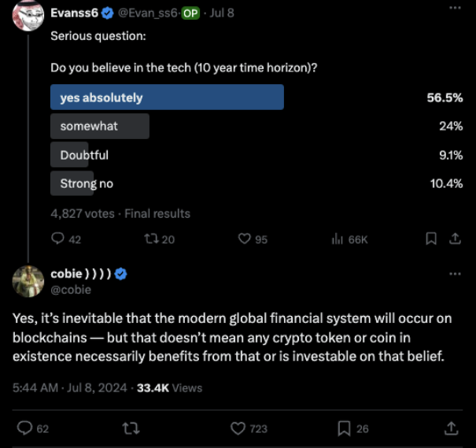The height and width of the screenshot is (448, 476).
Task: Click the 'yes absolutely' poll result bar
Action: coord(167,97)
